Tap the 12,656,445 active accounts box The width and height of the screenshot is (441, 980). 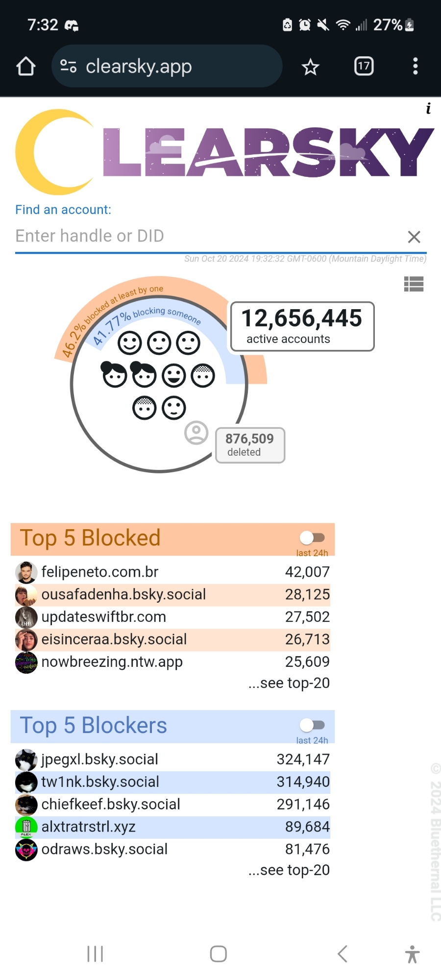coord(302,326)
